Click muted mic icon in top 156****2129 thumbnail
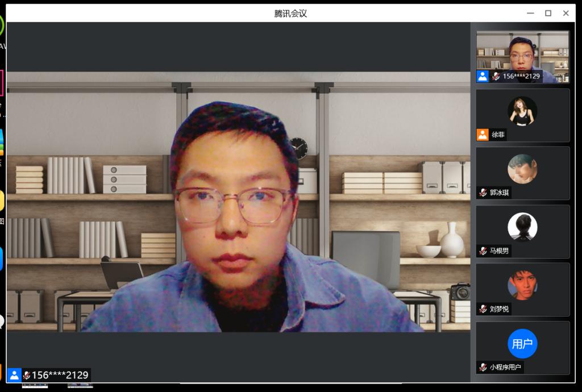This screenshot has width=582, height=392. coord(496,76)
